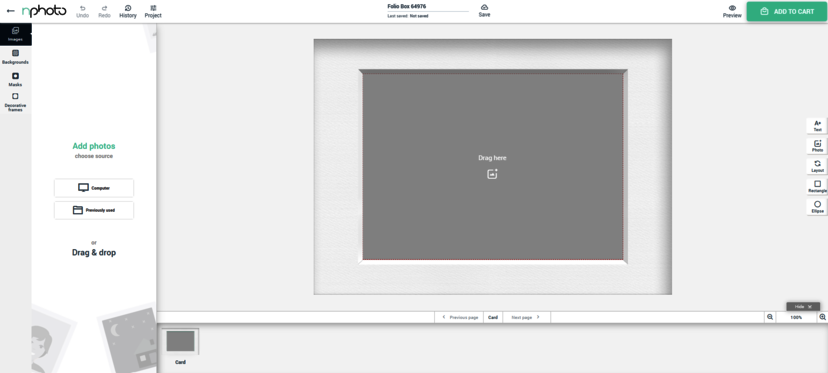Image resolution: width=828 pixels, height=373 pixels.
Task: Click the Add photos heading
Action: [x=94, y=146]
